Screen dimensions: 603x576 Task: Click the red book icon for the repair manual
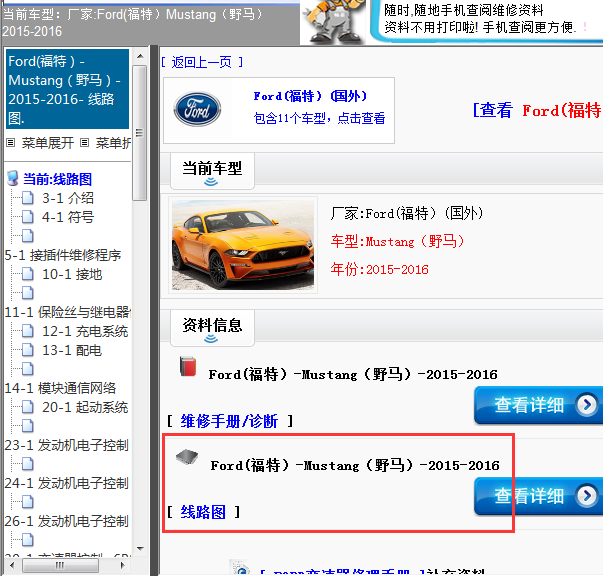click(x=188, y=366)
